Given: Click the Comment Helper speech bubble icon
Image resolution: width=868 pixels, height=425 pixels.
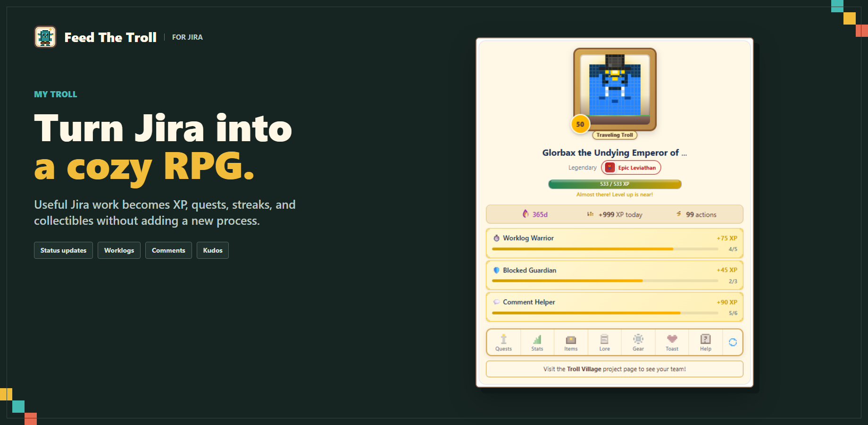Looking at the screenshot, I should (x=496, y=302).
